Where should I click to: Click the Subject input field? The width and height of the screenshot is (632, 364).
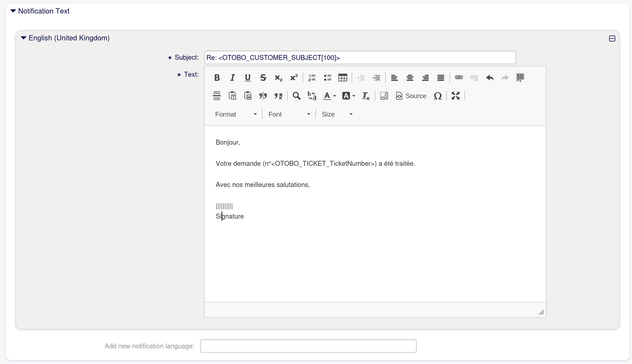click(360, 58)
